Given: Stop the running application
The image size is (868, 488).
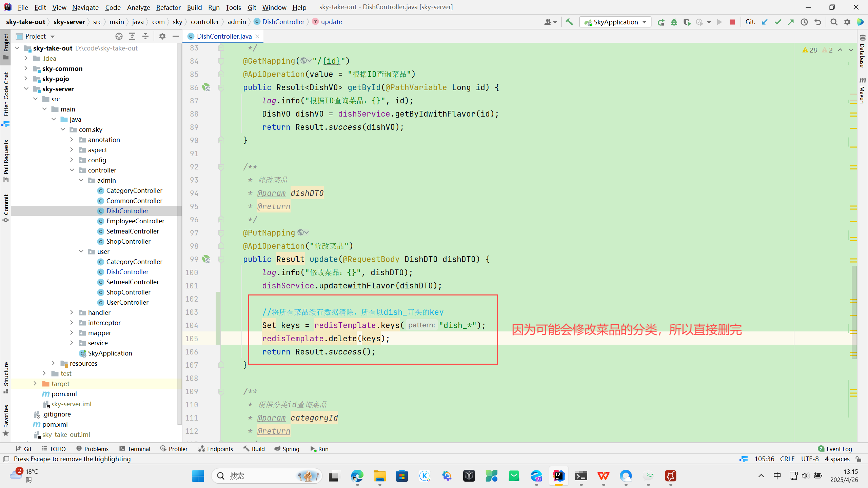Looking at the screenshot, I should pos(732,22).
